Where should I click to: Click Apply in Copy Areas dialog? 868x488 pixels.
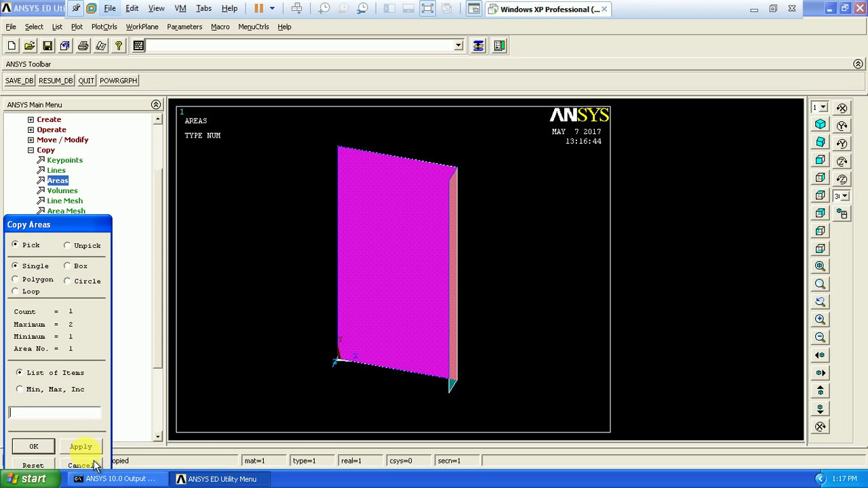tap(81, 446)
